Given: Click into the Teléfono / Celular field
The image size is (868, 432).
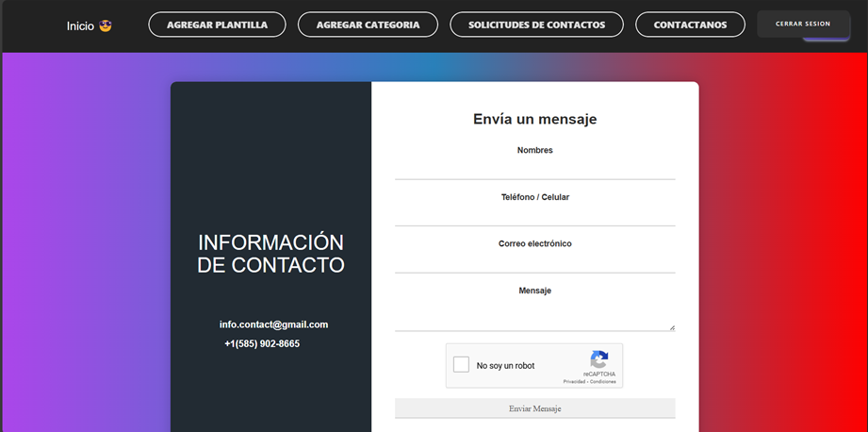Looking at the screenshot, I should coord(534,216).
